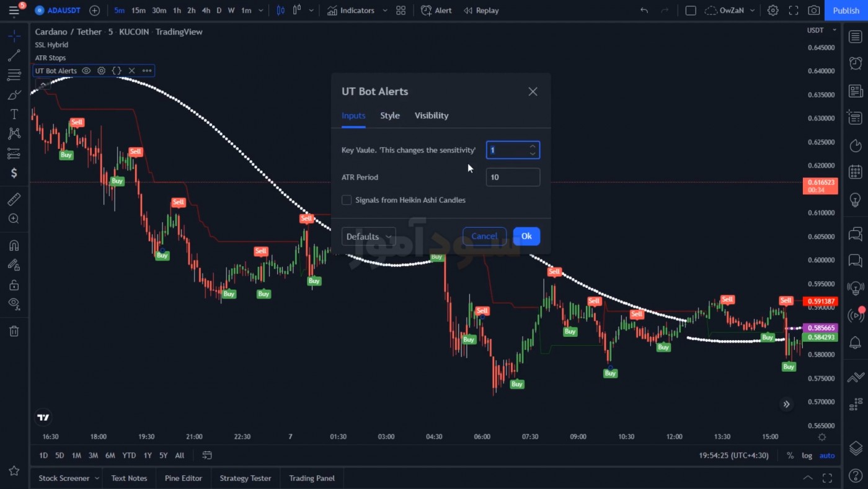Viewport: 868px width, 489px height.
Task: Publish the chart idea
Action: pos(846,11)
